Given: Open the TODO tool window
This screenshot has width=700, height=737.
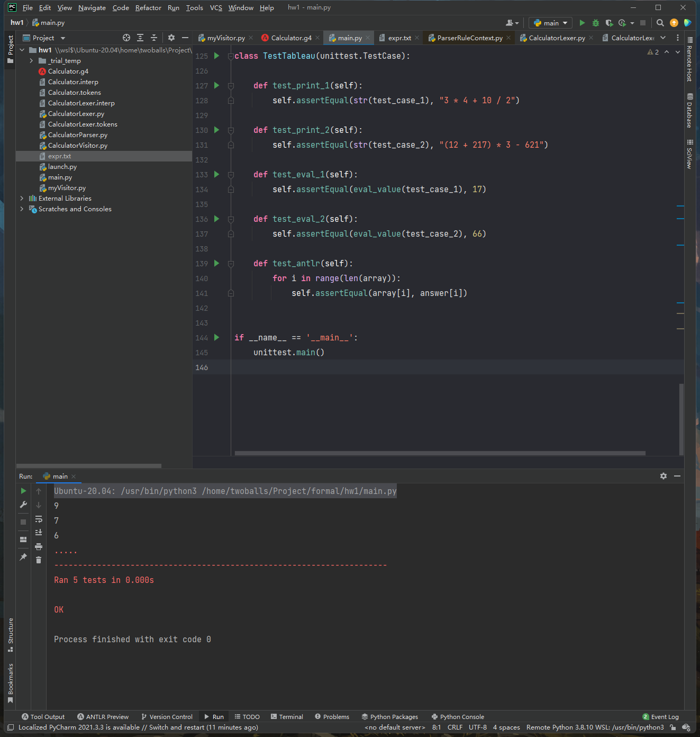Looking at the screenshot, I should click(247, 717).
